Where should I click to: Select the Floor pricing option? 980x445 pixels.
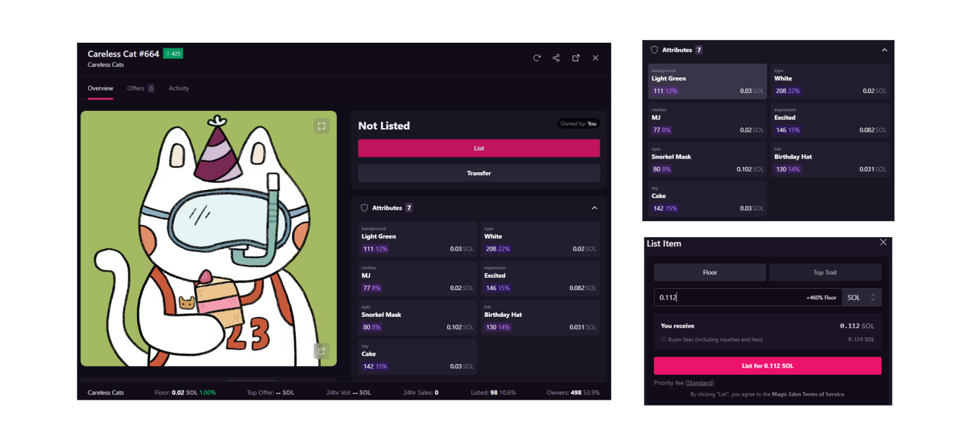click(x=710, y=272)
